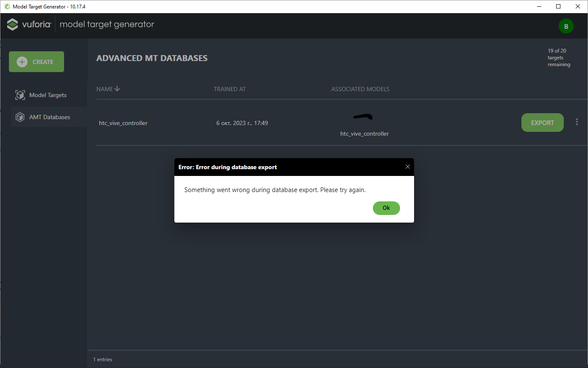The image size is (588, 368).
Task: Sort by the ASSOCIATED MODELS column
Action: point(360,89)
